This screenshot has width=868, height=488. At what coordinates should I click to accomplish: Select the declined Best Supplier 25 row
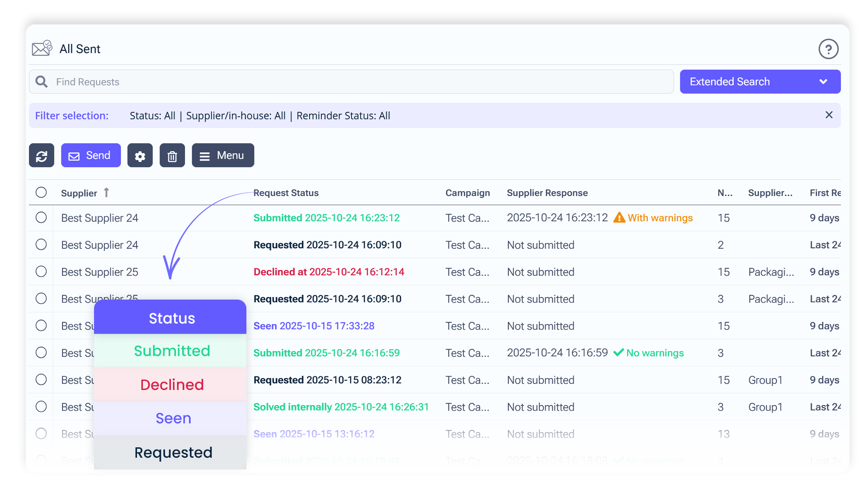41,272
